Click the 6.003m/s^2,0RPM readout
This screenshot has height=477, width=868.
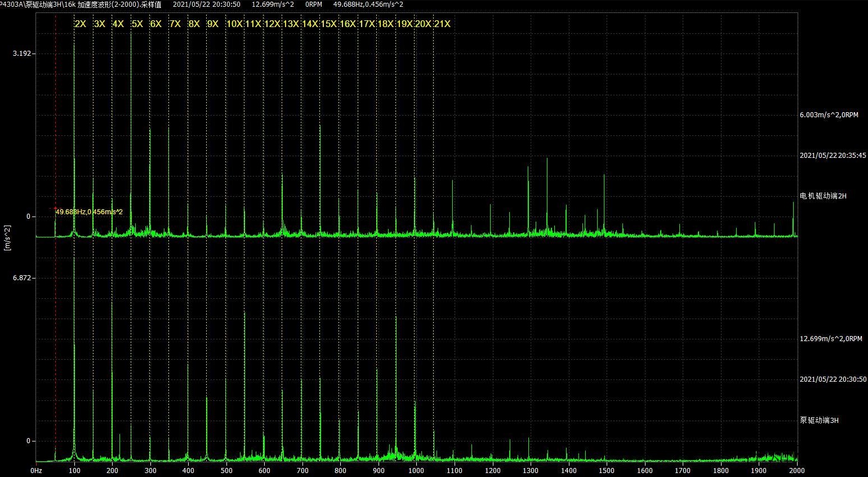tap(829, 115)
